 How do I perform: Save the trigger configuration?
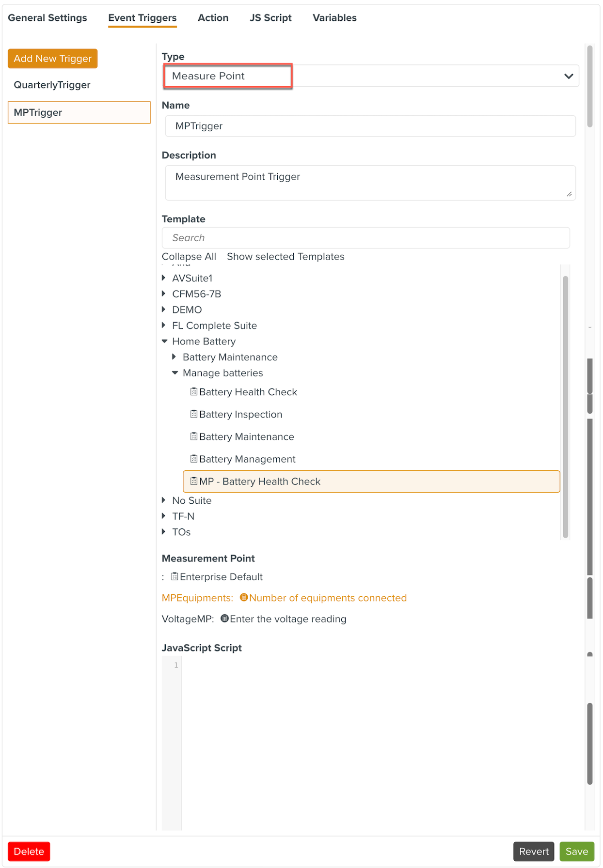coord(576,851)
